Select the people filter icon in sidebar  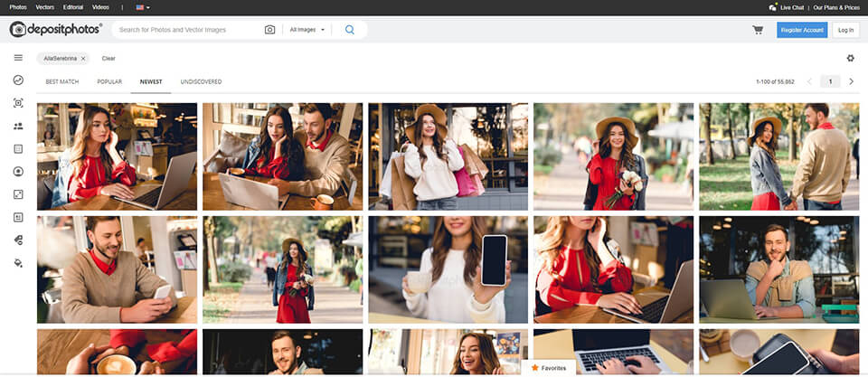click(18, 127)
